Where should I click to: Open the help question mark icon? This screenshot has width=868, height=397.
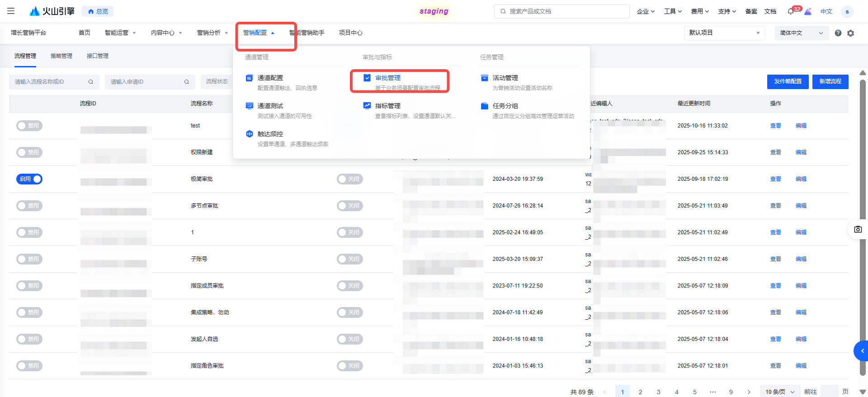coord(838,33)
